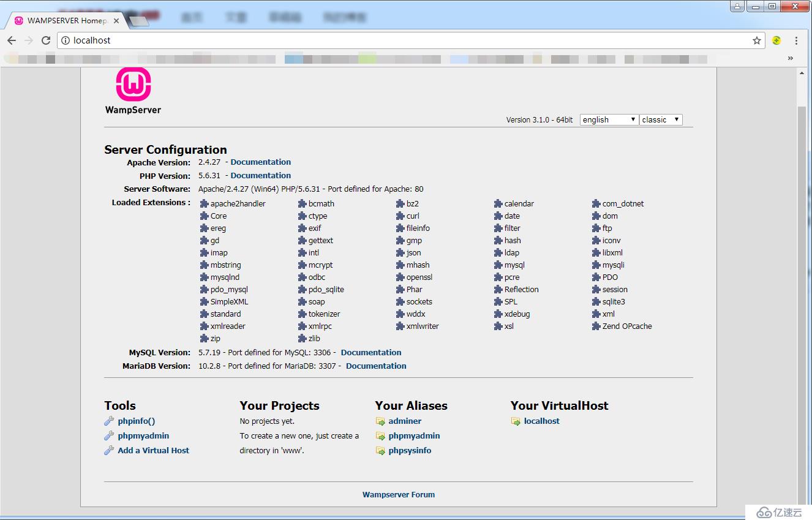Visit the Wampserver Forum link

pos(399,495)
